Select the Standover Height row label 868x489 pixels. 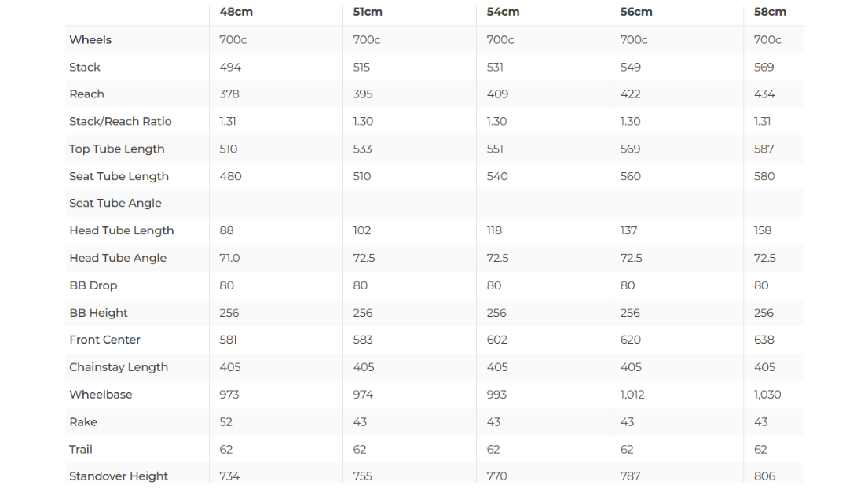tap(119, 476)
